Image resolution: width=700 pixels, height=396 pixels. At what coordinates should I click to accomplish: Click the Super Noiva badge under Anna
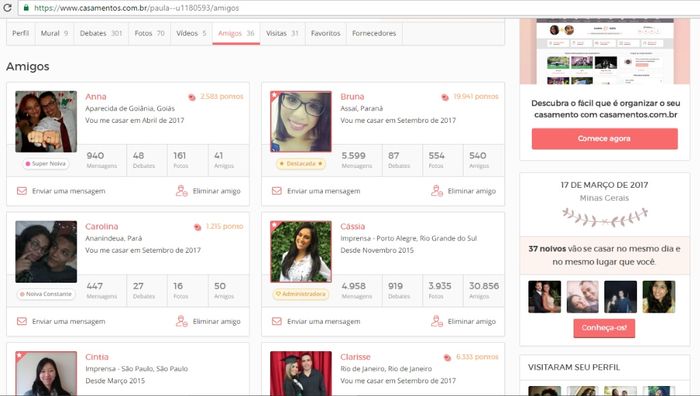(x=46, y=164)
